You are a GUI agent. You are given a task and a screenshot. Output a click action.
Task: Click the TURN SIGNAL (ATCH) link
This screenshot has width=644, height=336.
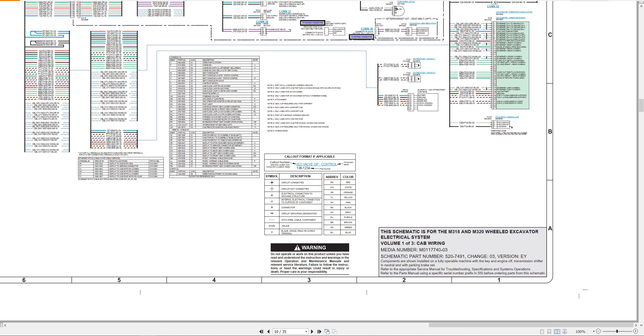click(406, 2)
